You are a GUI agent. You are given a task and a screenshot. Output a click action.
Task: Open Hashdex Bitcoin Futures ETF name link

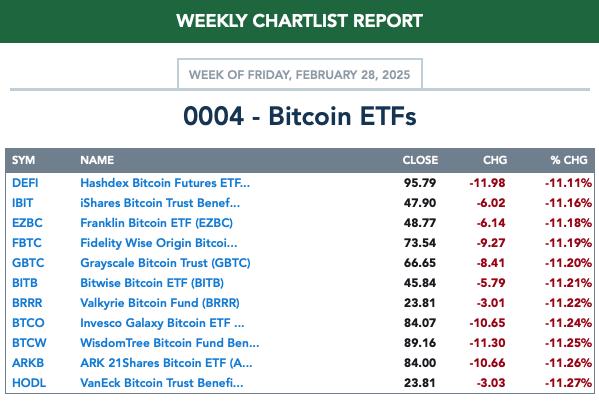coord(165,183)
